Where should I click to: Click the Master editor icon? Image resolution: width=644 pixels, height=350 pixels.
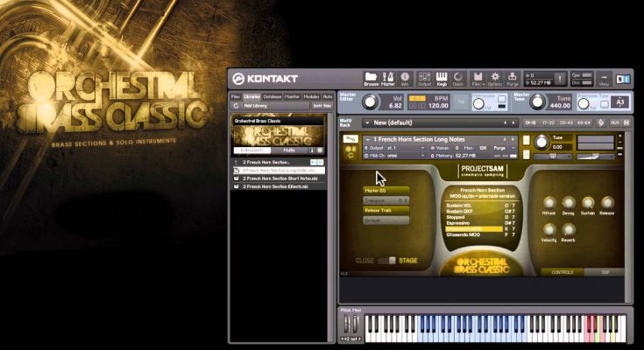click(388, 79)
